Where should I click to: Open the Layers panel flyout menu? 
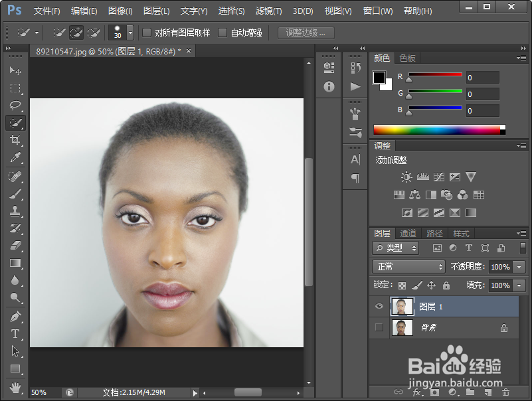click(x=521, y=233)
